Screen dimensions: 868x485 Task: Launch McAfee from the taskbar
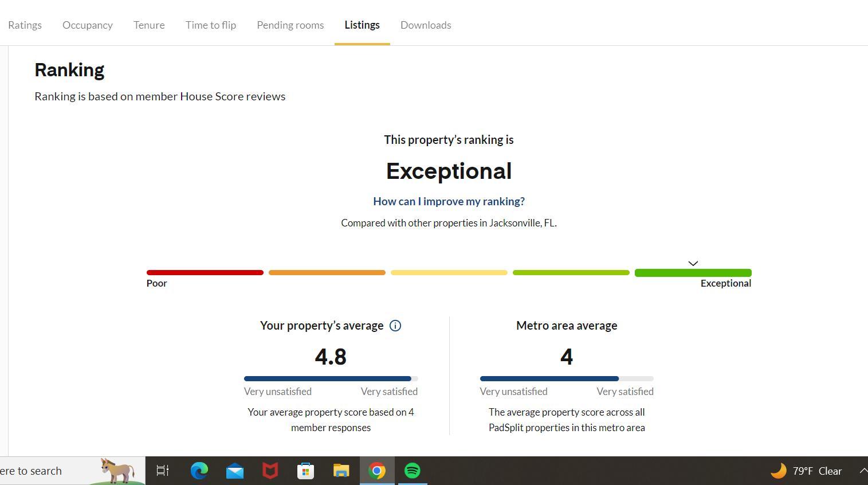270,471
